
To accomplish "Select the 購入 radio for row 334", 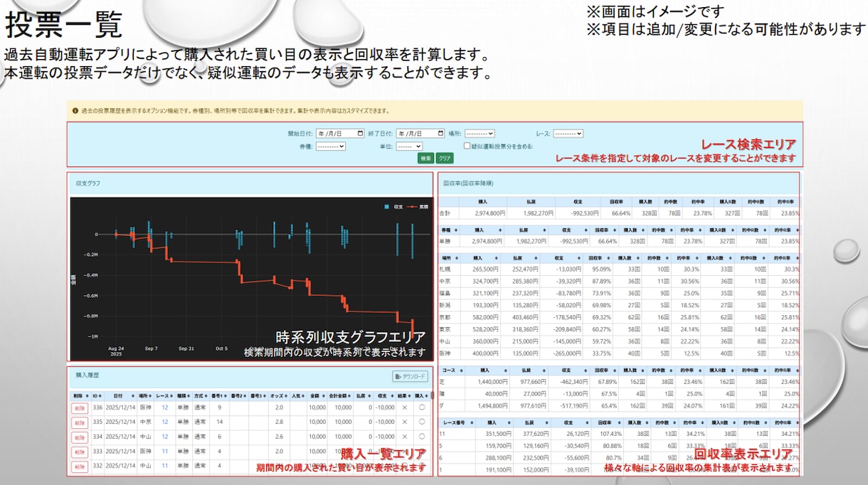I will tap(422, 437).
